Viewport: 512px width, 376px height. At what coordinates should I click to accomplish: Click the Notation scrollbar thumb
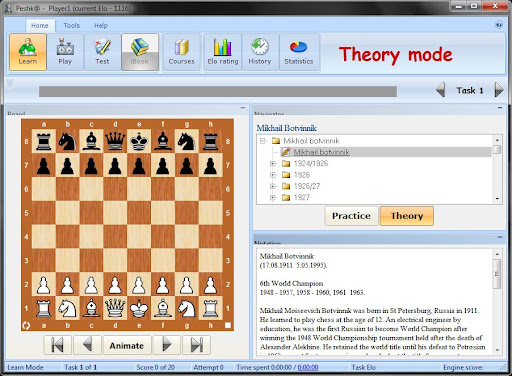pyautogui.click(x=497, y=274)
